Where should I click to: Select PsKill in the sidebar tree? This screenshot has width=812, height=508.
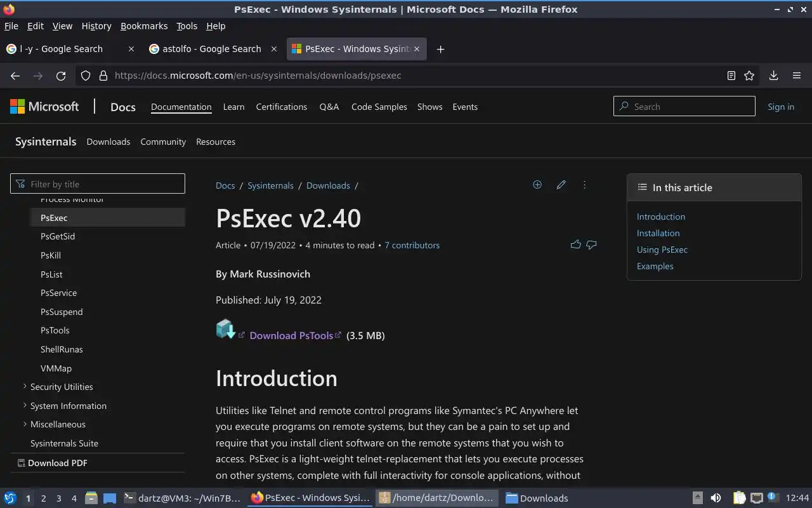pos(51,255)
